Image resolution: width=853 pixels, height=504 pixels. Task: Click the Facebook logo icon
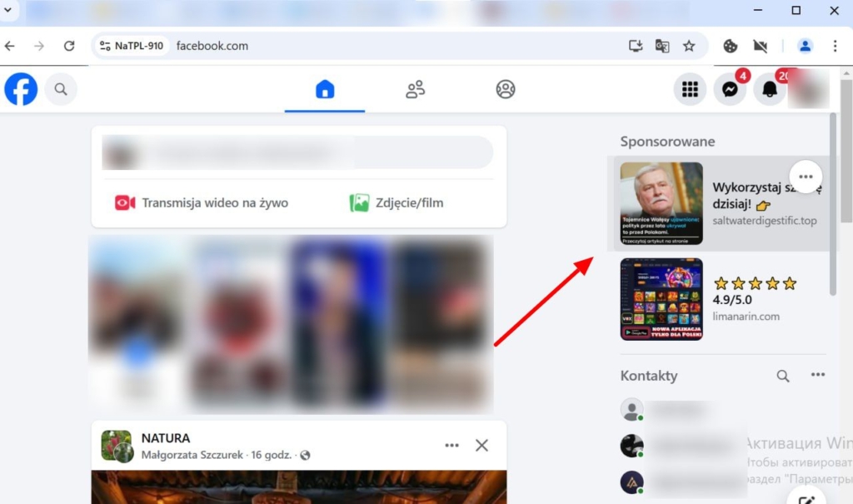21,89
